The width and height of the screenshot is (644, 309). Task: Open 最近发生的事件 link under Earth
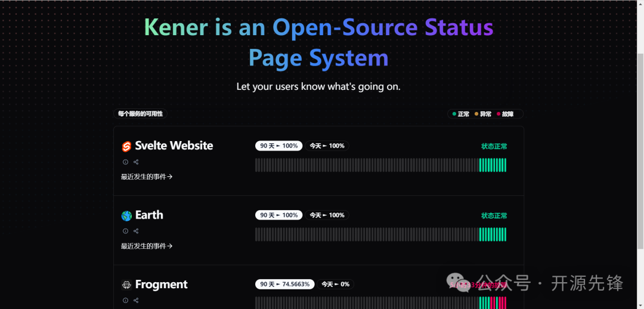point(147,246)
